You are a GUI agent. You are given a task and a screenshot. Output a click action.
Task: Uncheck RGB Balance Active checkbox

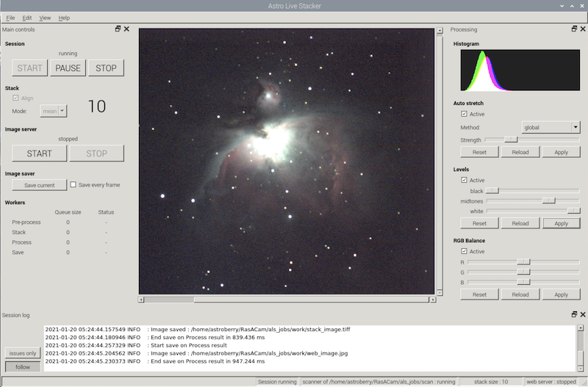point(464,251)
